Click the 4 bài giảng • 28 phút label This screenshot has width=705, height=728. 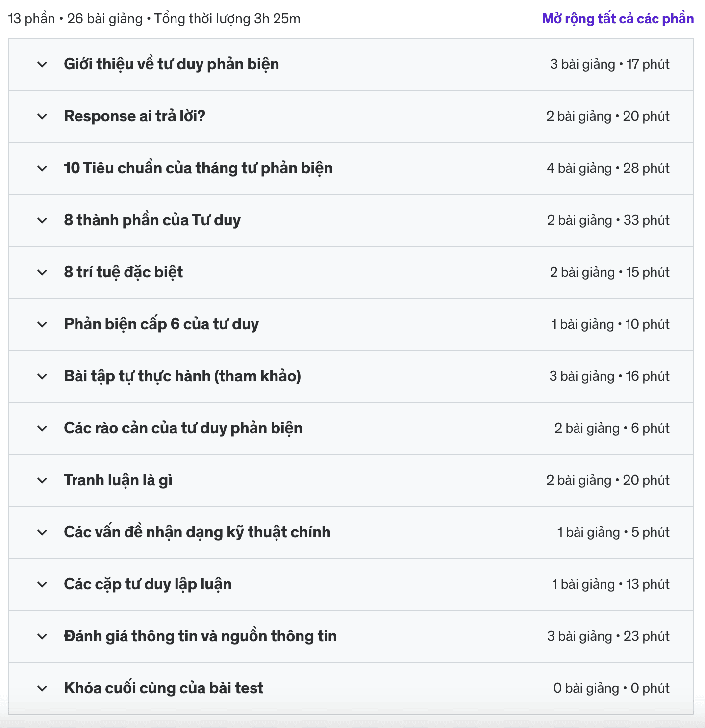coord(608,168)
